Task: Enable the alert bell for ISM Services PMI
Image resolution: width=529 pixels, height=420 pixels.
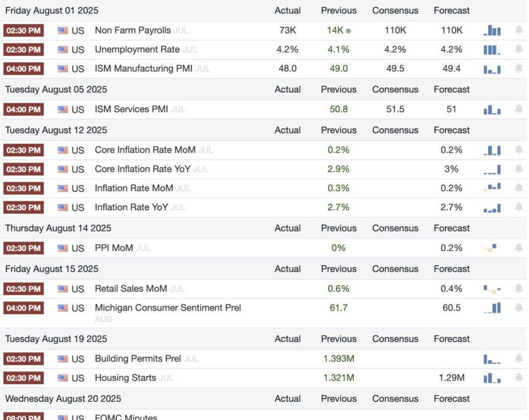Action: click(x=519, y=109)
